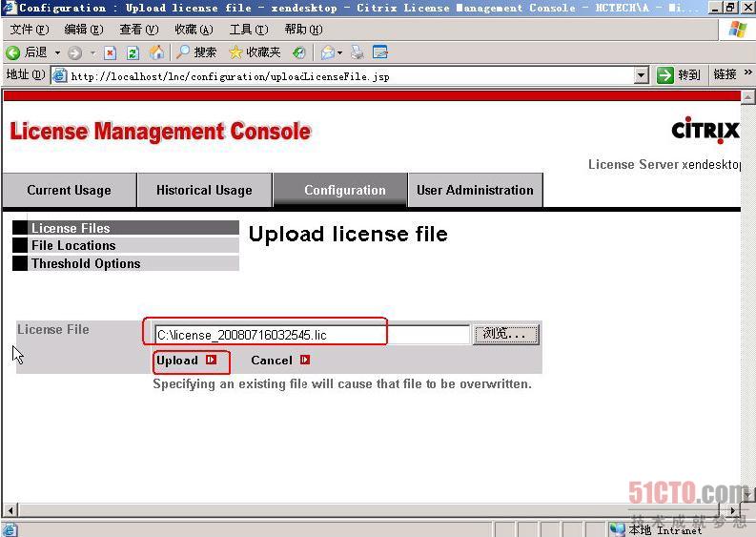Open Threshold Options sidebar item
Viewport: 756px width, 537px height.
pyautogui.click(x=125, y=263)
